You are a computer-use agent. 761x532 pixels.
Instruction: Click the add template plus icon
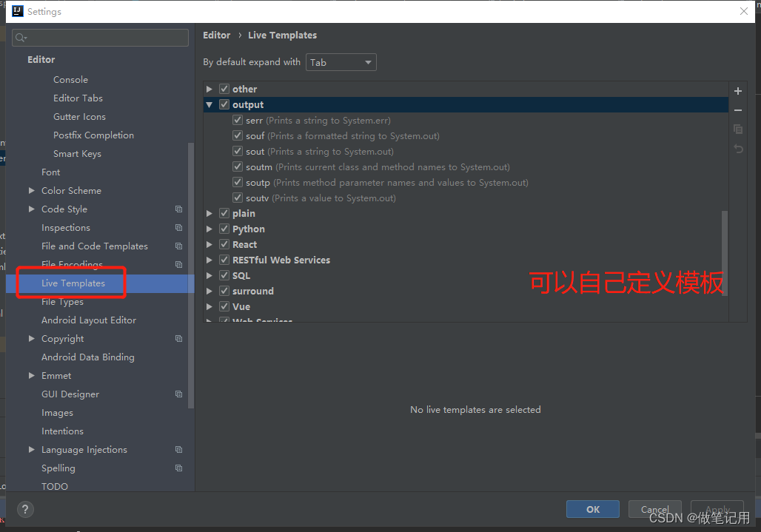[738, 91]
